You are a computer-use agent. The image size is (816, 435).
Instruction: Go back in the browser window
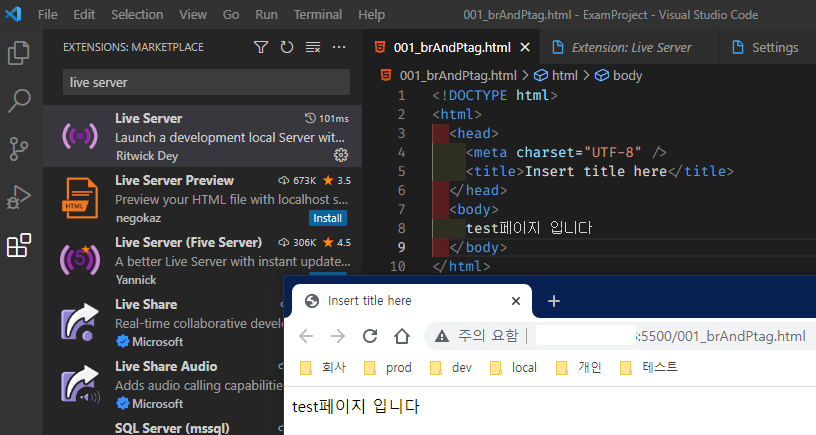(x=306, y=336)
